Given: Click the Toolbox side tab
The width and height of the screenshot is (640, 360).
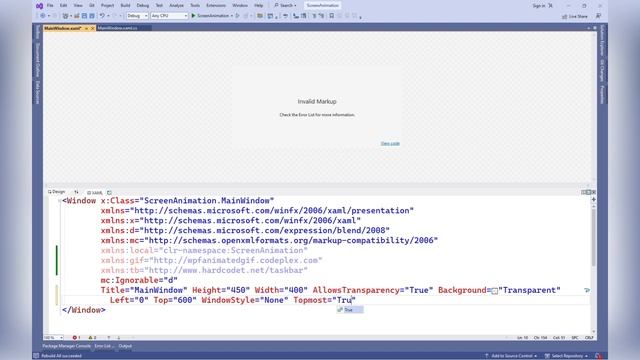Looking at the screenshot, I should point(37,32).
